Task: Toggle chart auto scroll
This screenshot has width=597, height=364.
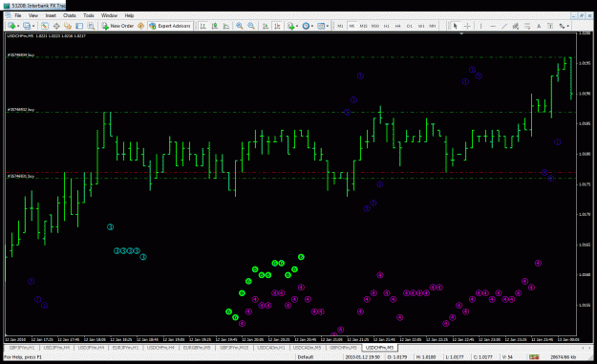Action: [266, 26]
